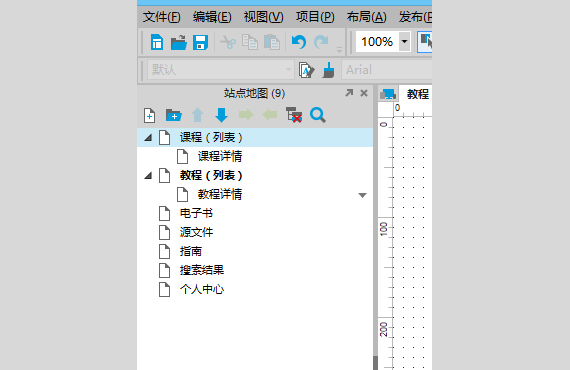The height and width of the screenshot is (370, 570).
Task: Pop out the sitemap panel
Action: [349, 93]
